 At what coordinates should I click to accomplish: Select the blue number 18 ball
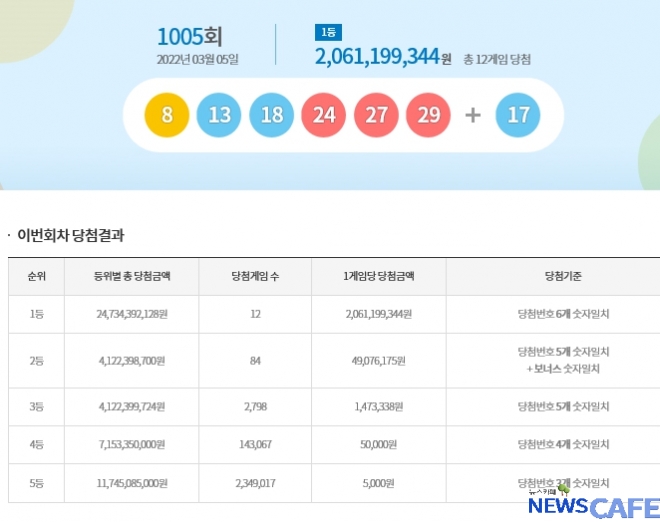(x=272, y=115)
